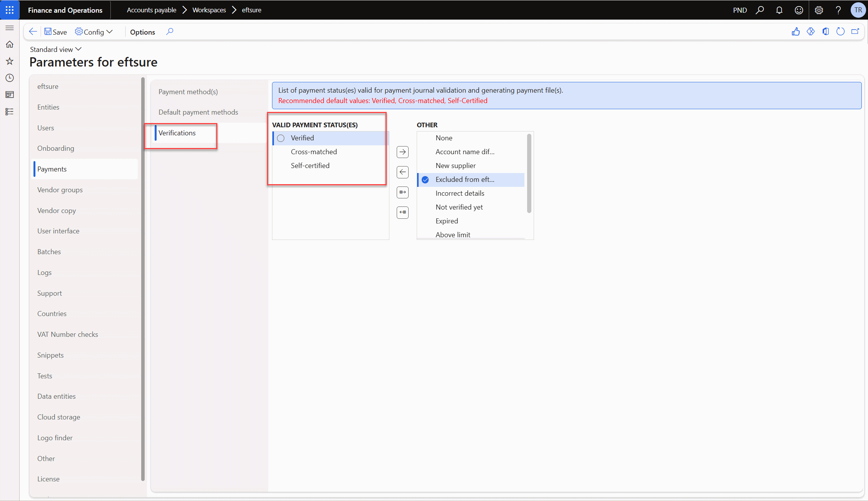Show notifications bell
The height and width of the screenshot is (501, 868).
pyautogui.click(x=779, y=10)
